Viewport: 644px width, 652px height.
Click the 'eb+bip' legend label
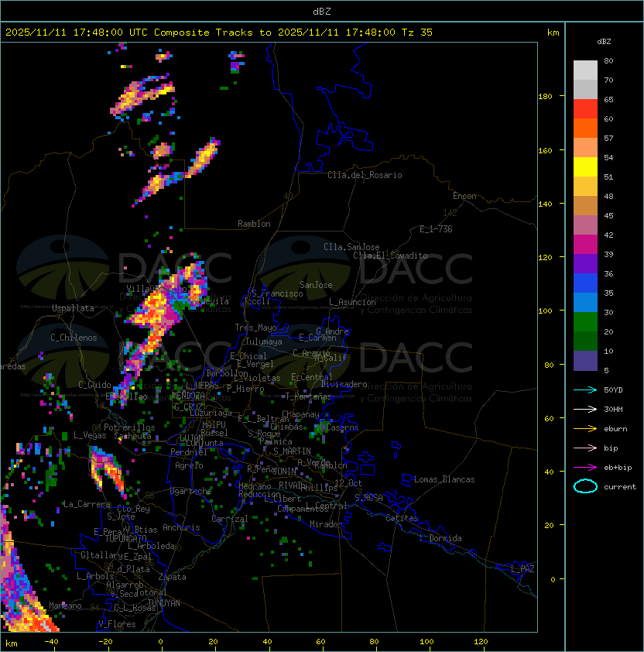tap(618, 468)
